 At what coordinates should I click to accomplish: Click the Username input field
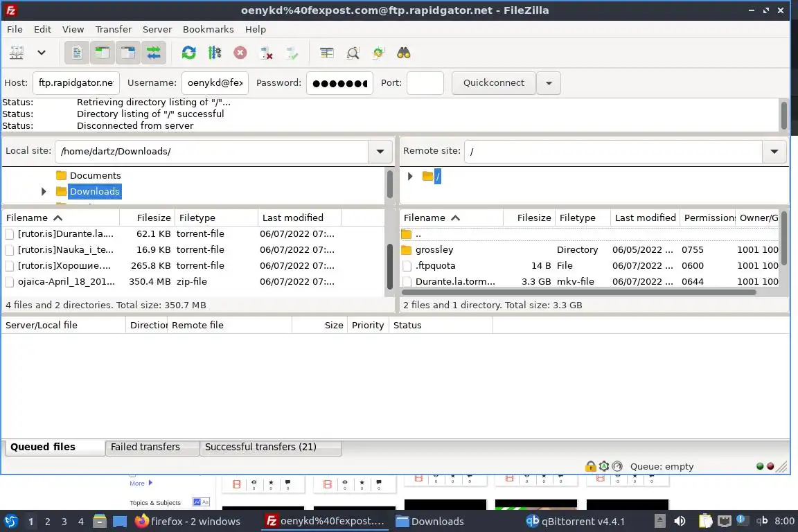[x=215, y=83]
